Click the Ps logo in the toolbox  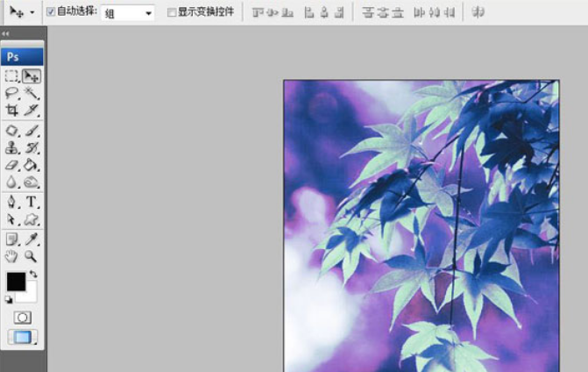[x=22, y=57]
